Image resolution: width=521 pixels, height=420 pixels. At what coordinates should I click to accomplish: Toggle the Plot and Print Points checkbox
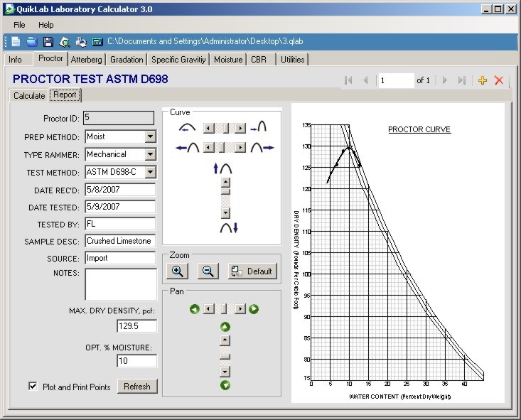(x=33, y=386)
